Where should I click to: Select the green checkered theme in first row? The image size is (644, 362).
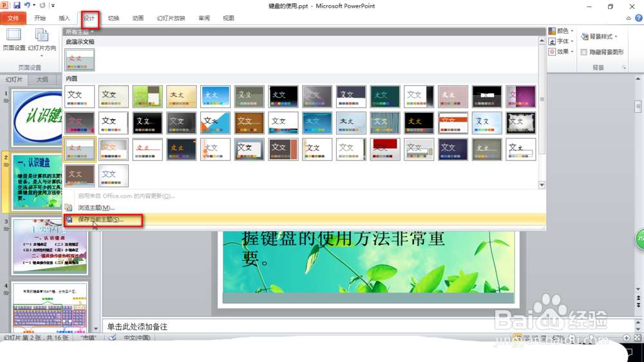[x=147, y=96]
